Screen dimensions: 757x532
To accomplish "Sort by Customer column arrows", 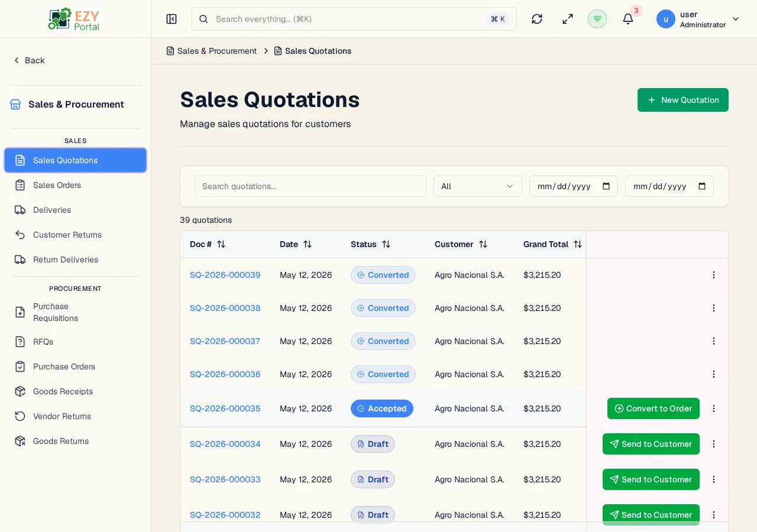I will click(x=483, y=244).
